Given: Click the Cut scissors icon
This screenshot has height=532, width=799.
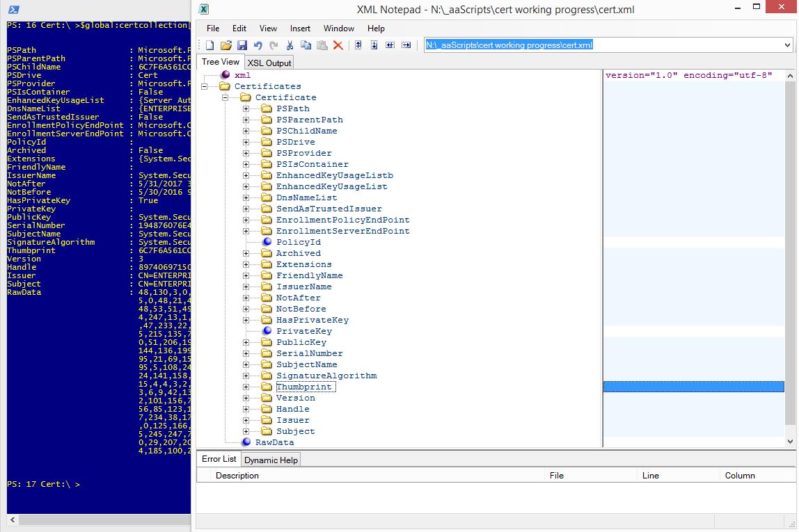Looking at the screenshot, I should pyautogui.click(x=290, y=45).
